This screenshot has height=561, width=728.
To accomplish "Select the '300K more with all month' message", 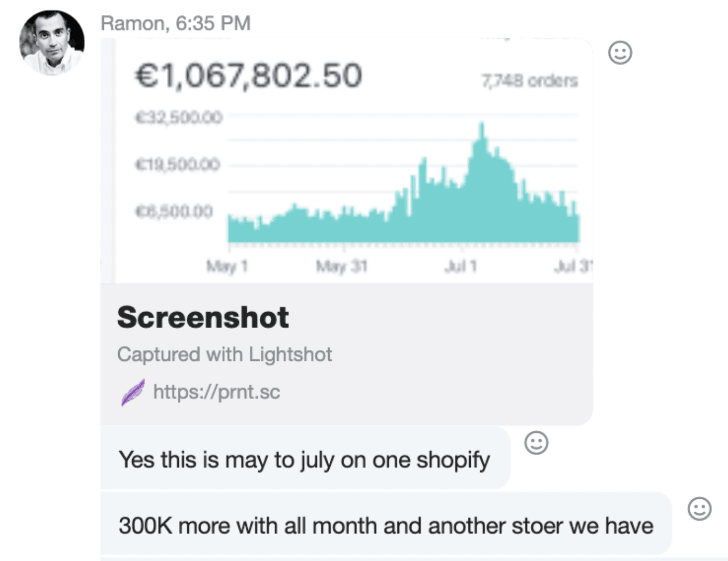I will pyautogui.click(x=385, y=526).
